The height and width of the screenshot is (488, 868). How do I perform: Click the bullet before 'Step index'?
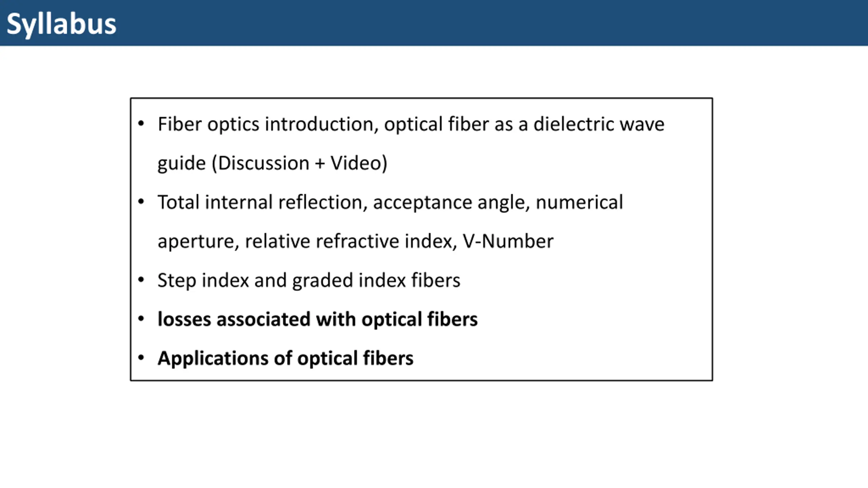pyautogui.click(x=141, y=280)
